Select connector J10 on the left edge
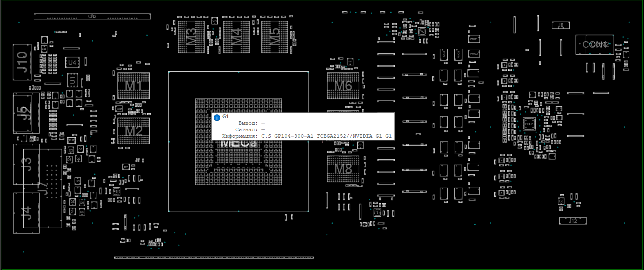Viewport: 644px width, 270px height. pyautogui.click(x=22, y=62)
